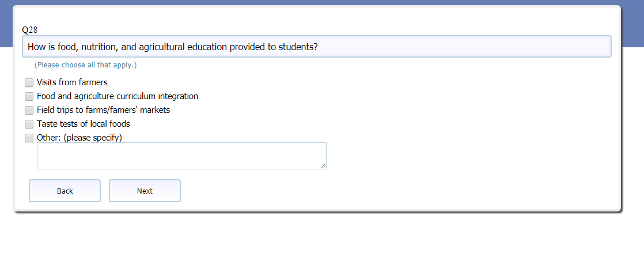Click the 'Other: (please specify)' label text
The image size is (644, 261).
(x=79, y=138)
